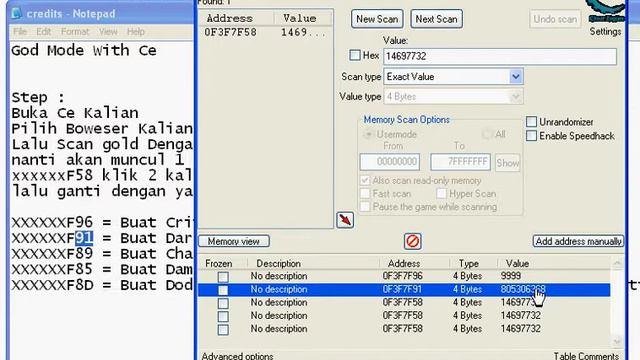This screenshot has width=640, height=360.
Task: Click the Address column header in results
Action: pos(229,18)
